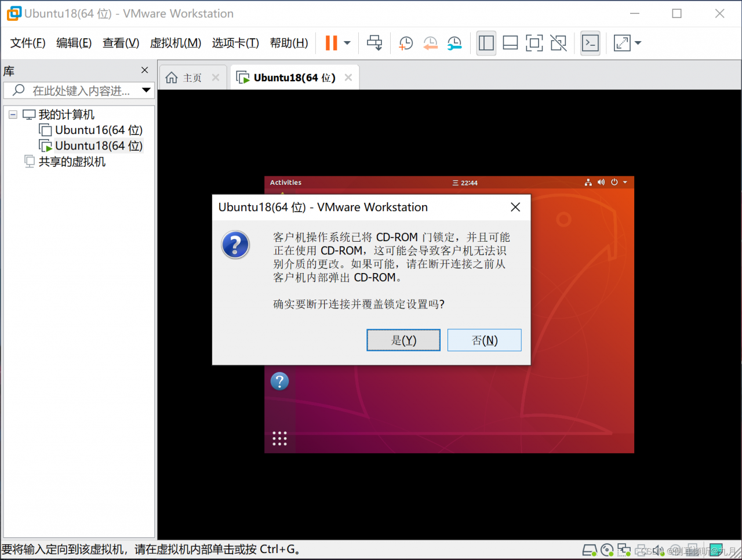Click the printer status bar icon

642,550
